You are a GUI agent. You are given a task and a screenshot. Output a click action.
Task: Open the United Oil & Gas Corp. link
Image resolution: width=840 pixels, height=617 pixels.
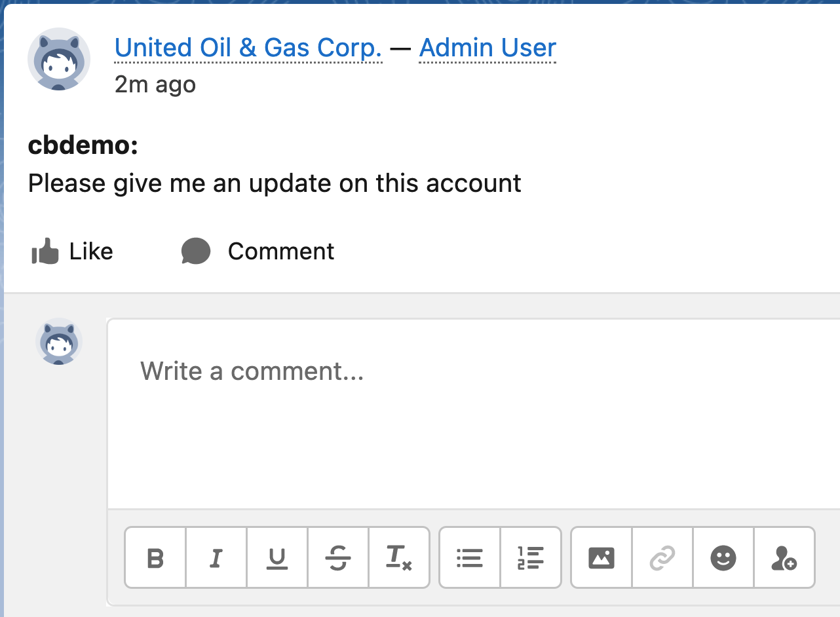(248, 48)
